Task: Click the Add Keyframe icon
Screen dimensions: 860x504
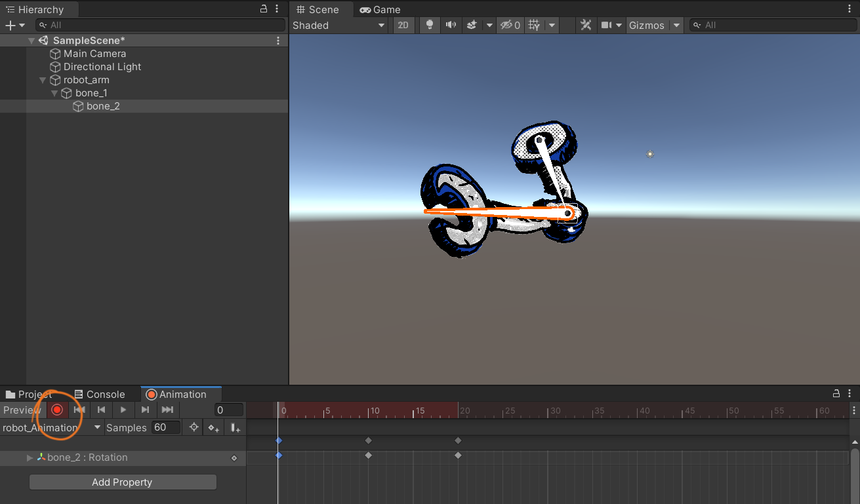Action: click(x=214, y=427)
